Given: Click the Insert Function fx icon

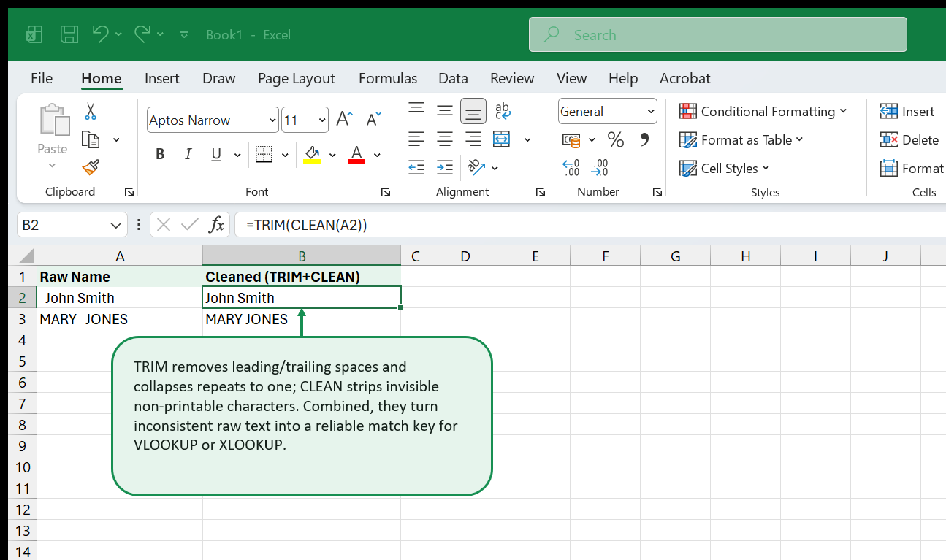Looking at the screenshot, I should [x=217, y=225].
